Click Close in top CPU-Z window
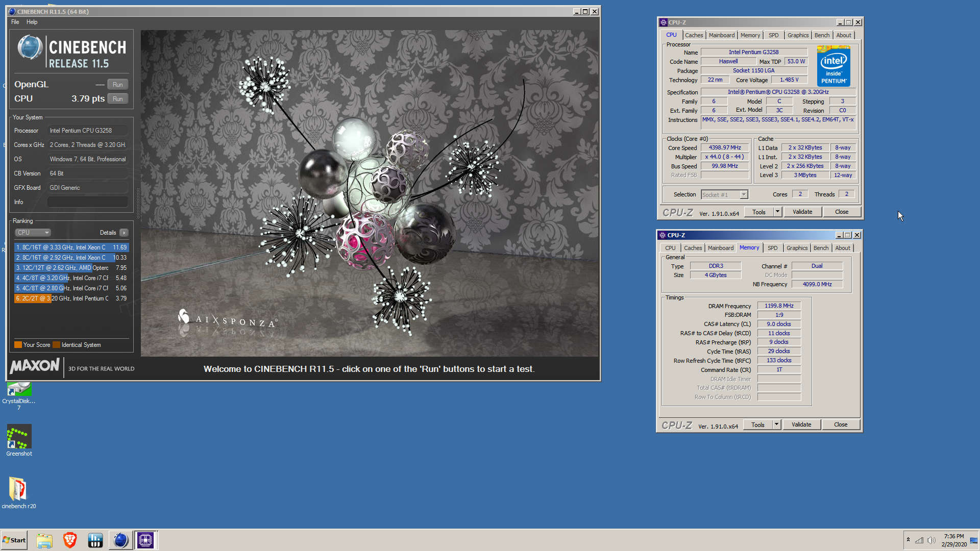The height and width of the screenshot is (551, 980). click(x=842, y=212)
